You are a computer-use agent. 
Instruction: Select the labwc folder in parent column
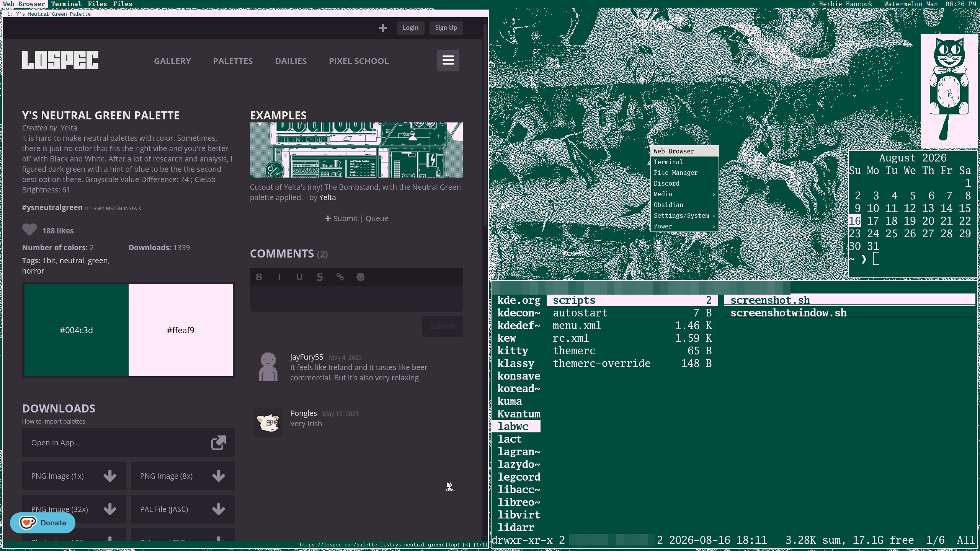coord(516,427)
